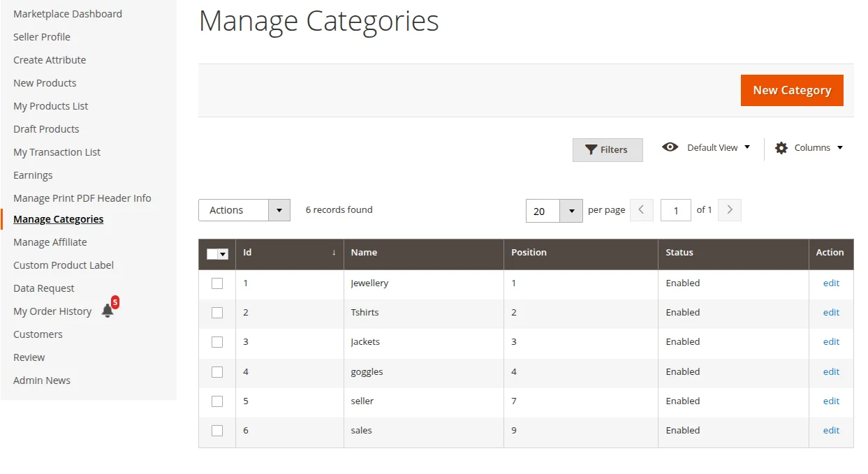
Task: Click the eye icon for Default View
Action: click(x=670, y=147)
